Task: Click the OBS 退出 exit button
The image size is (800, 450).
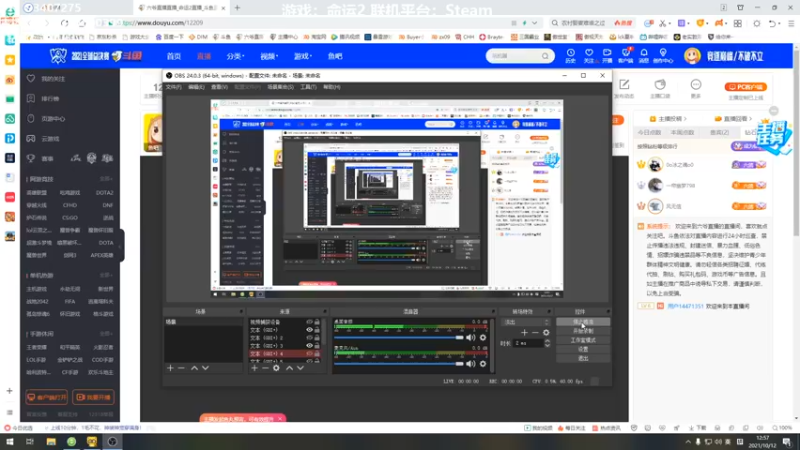Action: coord(583,359)
